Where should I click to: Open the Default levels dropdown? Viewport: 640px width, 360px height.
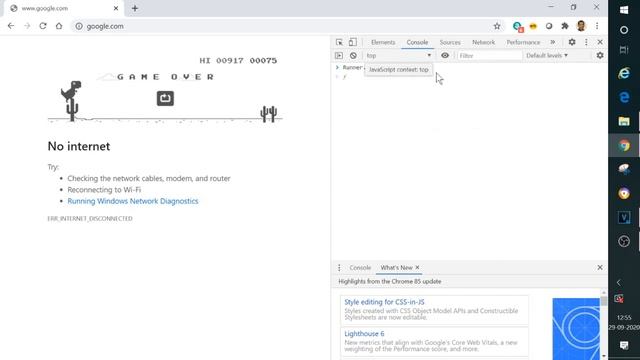point(547,56)
